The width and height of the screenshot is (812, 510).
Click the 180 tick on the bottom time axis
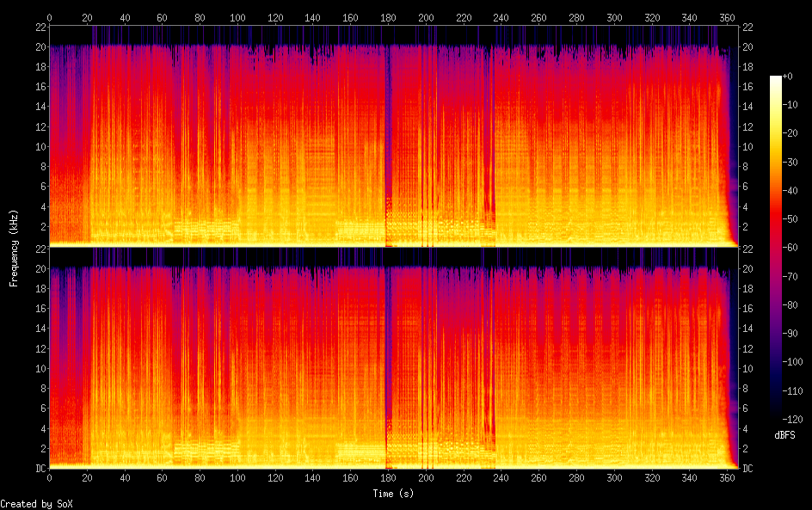388,477
